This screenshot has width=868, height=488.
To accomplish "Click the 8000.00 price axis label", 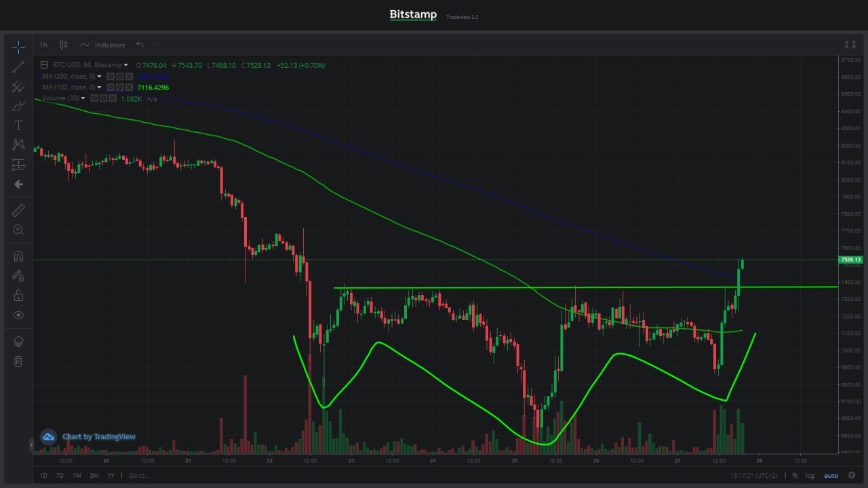I will coord(850,180).
